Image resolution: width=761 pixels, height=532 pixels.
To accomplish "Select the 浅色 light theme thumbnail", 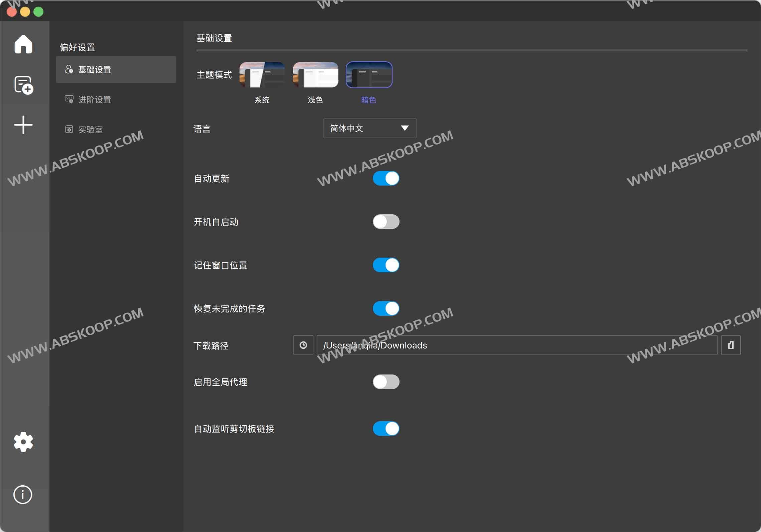I will 315,75.
